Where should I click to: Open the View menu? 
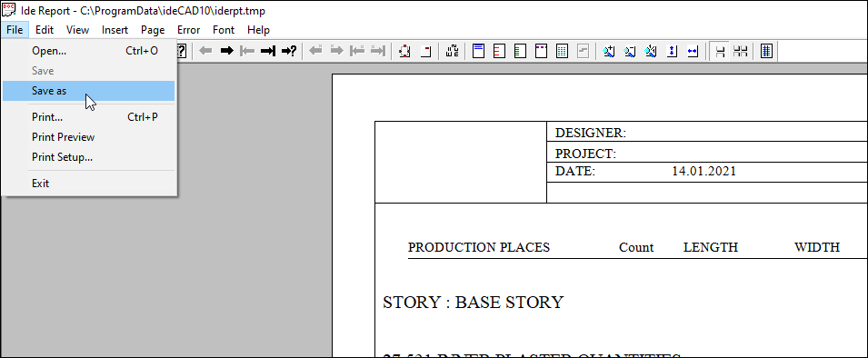77,30
